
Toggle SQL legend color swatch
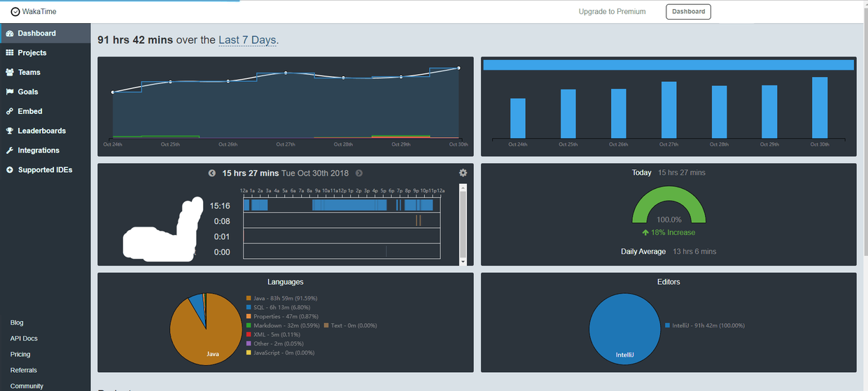248,308
